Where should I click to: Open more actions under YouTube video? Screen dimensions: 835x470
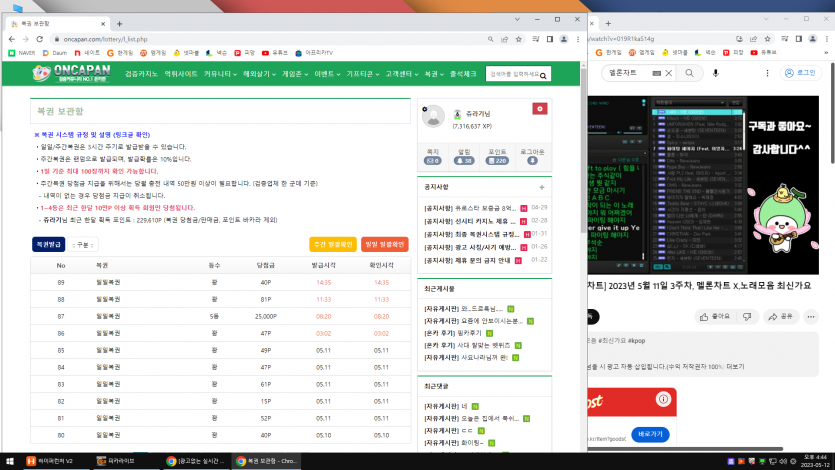click(811, 317)
